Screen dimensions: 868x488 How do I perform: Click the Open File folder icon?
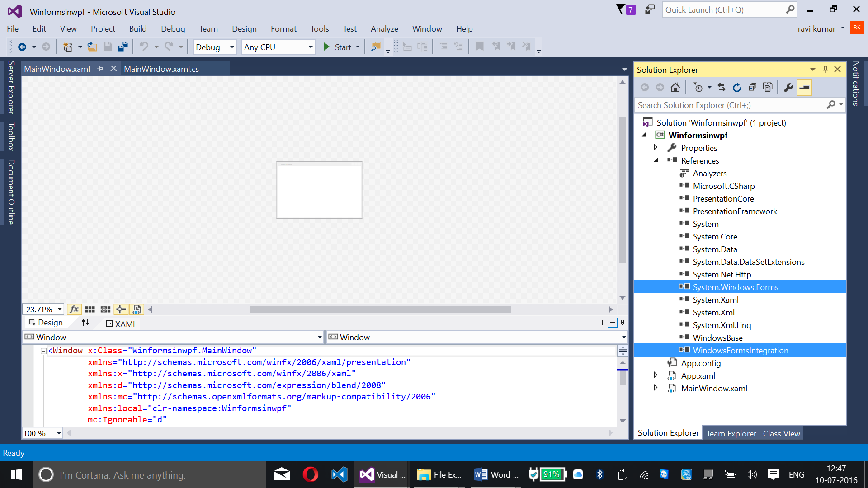(92, 47)
